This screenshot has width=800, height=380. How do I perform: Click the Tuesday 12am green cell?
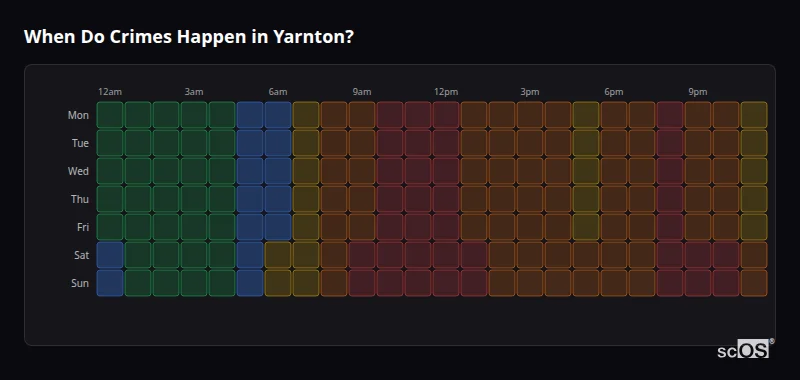click(110, 143)
